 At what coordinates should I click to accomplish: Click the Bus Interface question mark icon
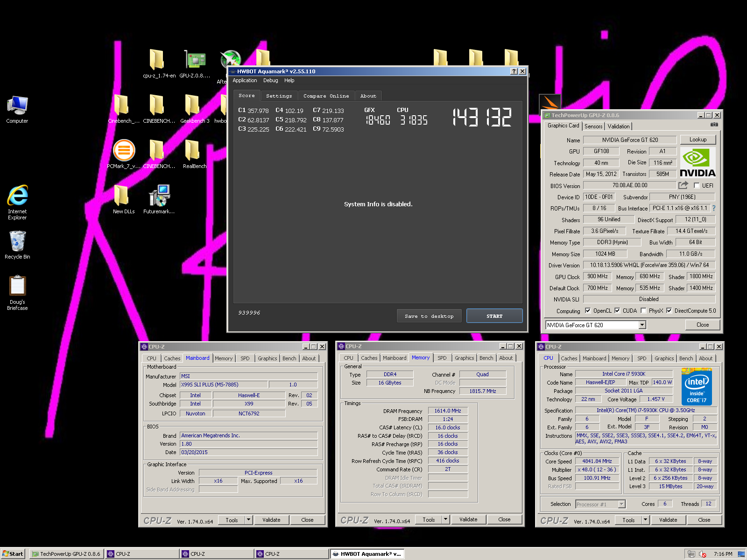[x=713, y=208]
